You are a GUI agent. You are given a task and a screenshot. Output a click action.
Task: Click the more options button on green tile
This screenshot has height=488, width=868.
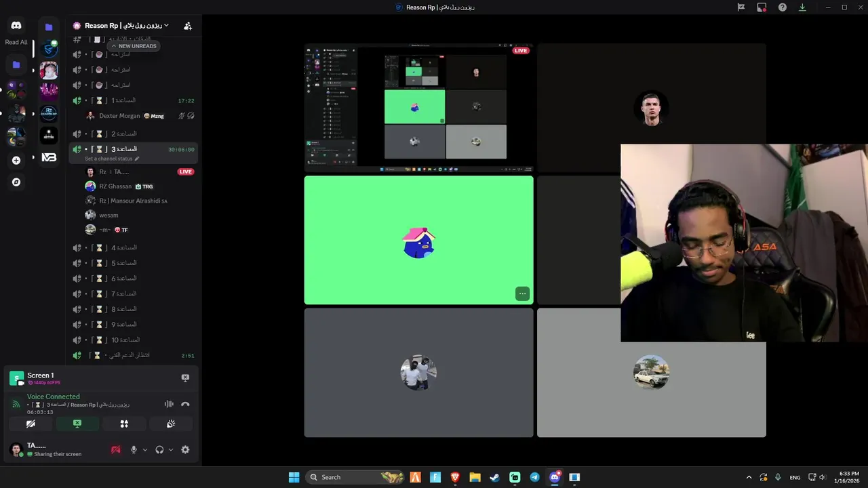[x=522, y=293]
